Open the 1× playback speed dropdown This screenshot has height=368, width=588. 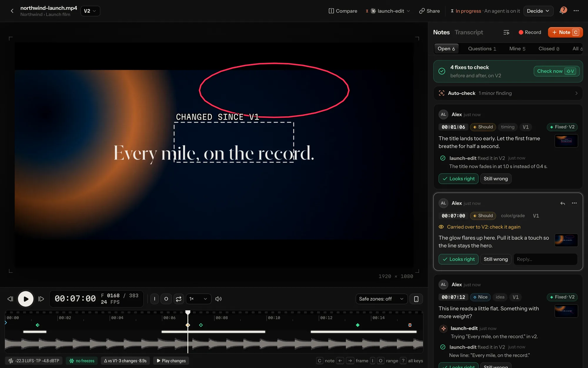(198, 299)
